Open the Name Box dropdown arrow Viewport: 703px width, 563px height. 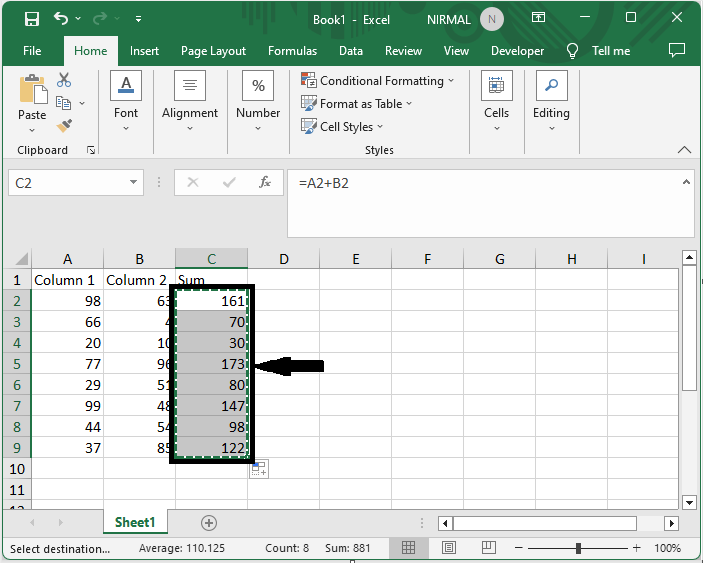pos(133,182)
